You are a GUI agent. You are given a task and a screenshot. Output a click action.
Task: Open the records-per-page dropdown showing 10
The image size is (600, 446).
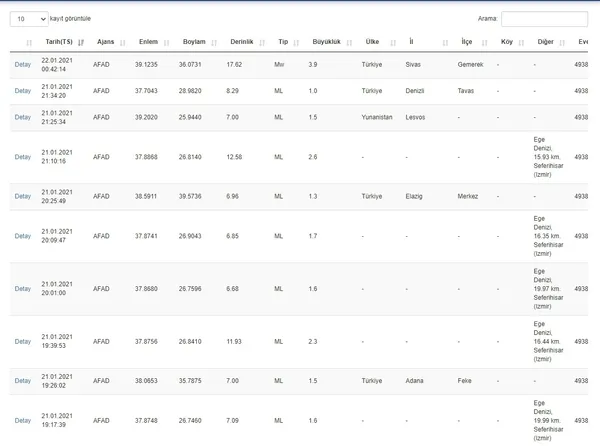tap(29, 18)
